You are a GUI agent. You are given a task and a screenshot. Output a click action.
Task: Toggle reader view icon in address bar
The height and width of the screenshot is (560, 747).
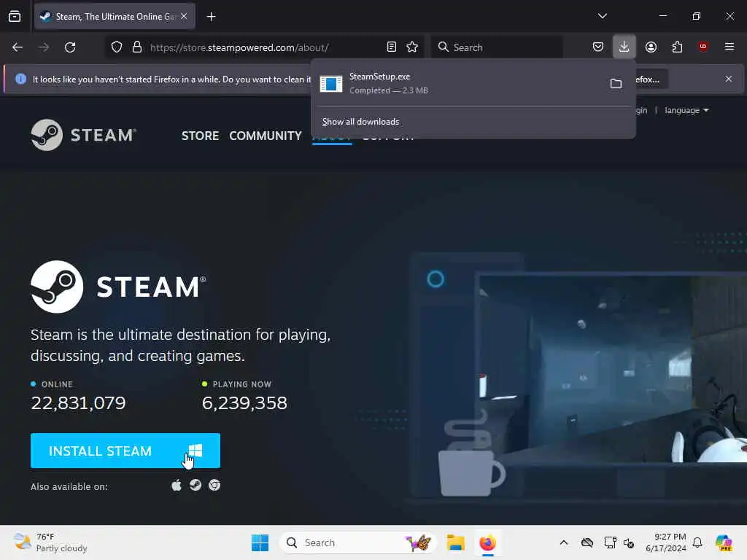392,47
